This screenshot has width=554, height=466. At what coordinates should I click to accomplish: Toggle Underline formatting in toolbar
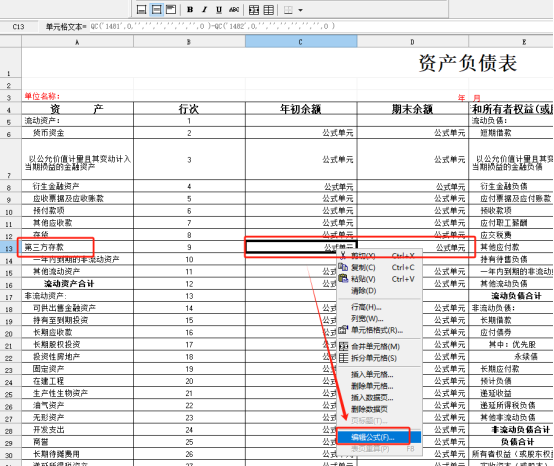pos(219,10)
